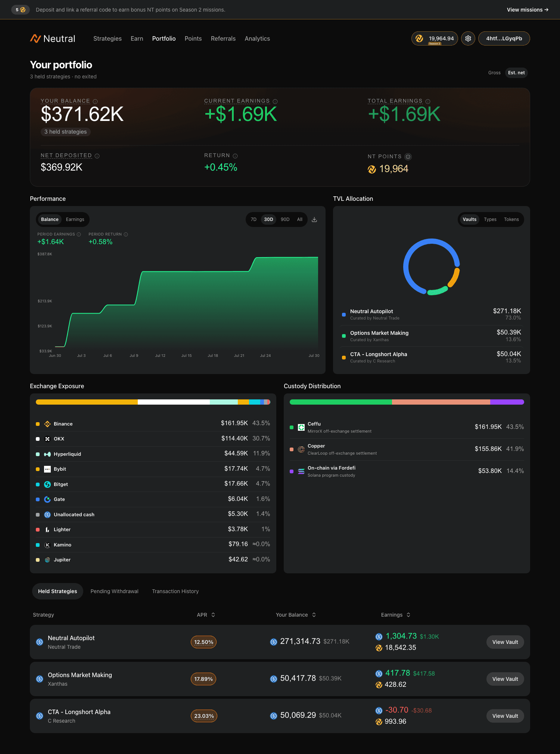Screen dimensions: 560x754
Task: Click the Net Deposited info icon
Action: coord(97,156)
